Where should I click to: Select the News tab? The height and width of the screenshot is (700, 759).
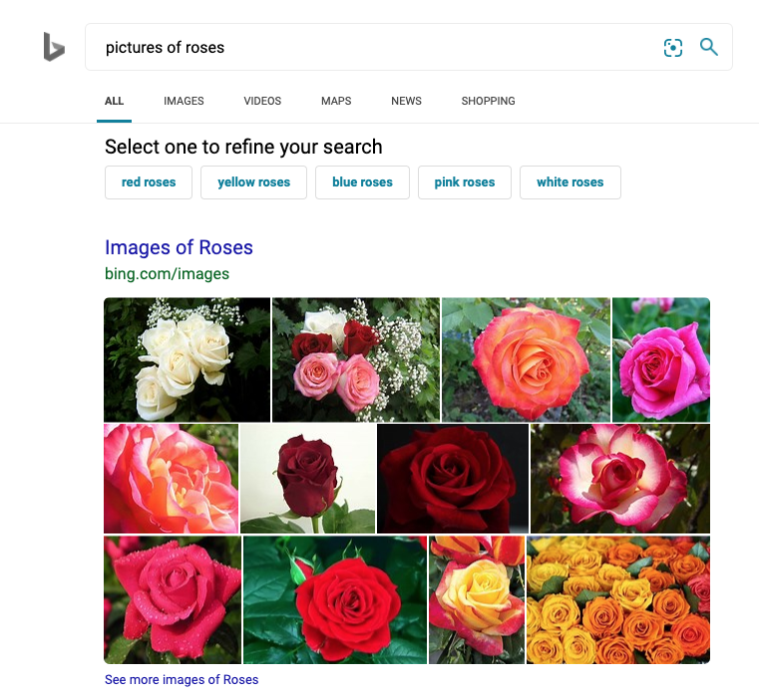click(406, 101)
